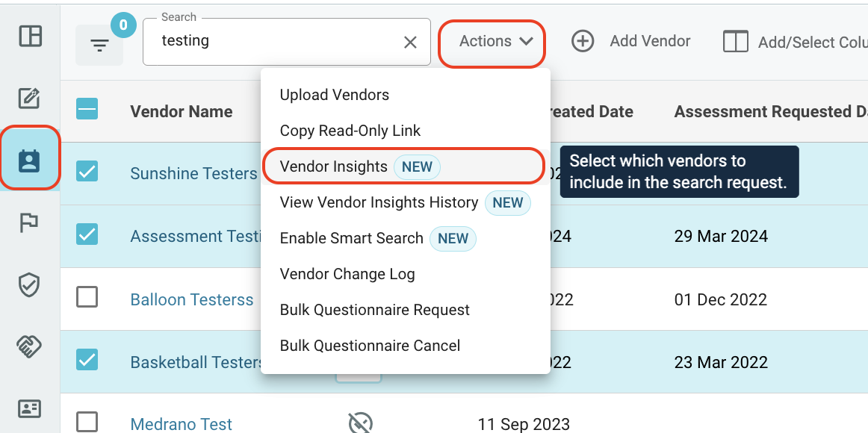The image size is (868, 433).
Task: Click the 11 Sep 2023 date cell
Action: [524, 424]
